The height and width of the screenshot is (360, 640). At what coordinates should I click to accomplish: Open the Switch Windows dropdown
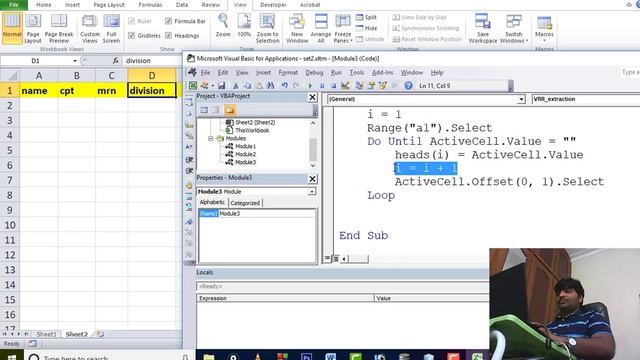(514, 28)
